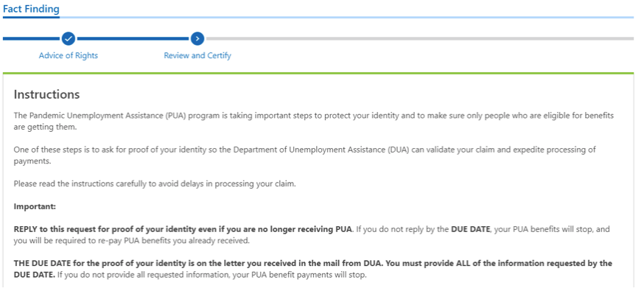Click the Please read the instructions carefully sentence
The width and height of the screenshot is (644, 305).
point(155,184)
